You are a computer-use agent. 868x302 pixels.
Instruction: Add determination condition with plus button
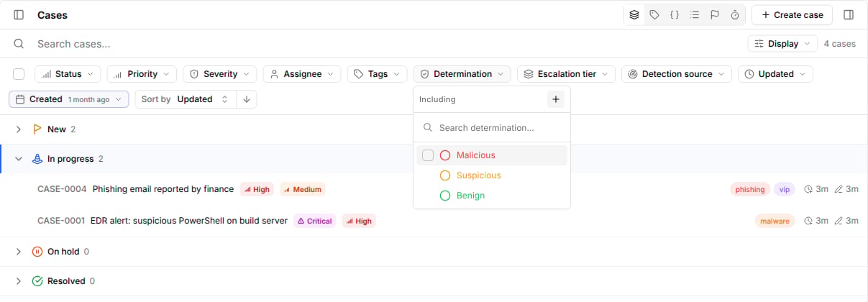pos(555,99)
